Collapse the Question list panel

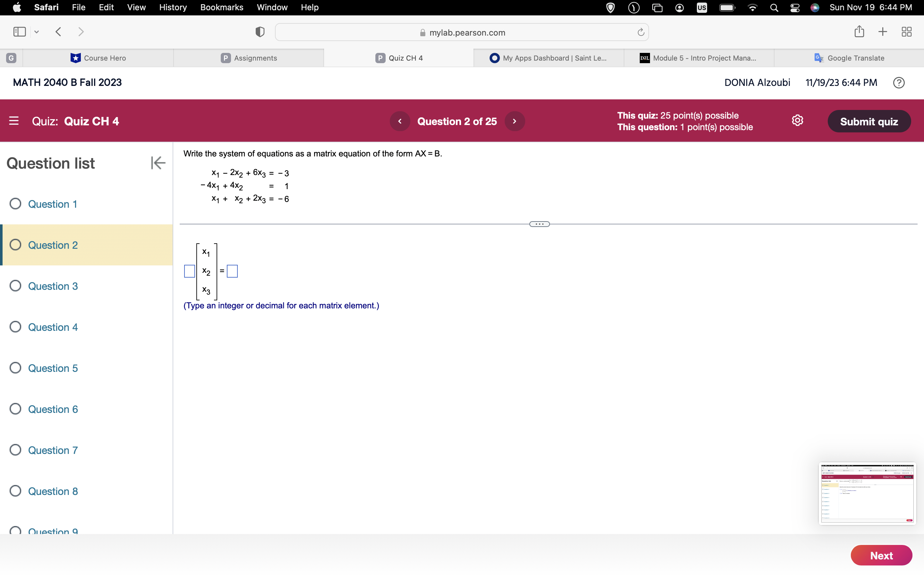tap(158, 163)
